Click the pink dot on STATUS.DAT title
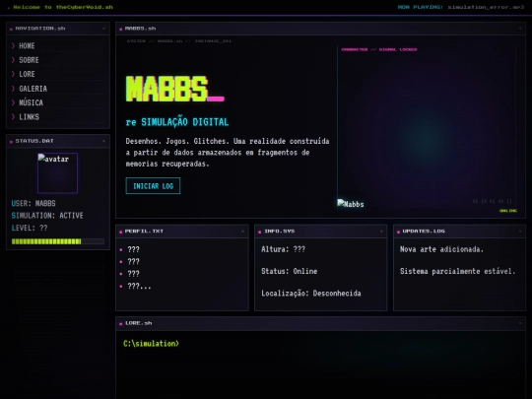The width and height of the screenshot is (532, 399). point(11,142)
